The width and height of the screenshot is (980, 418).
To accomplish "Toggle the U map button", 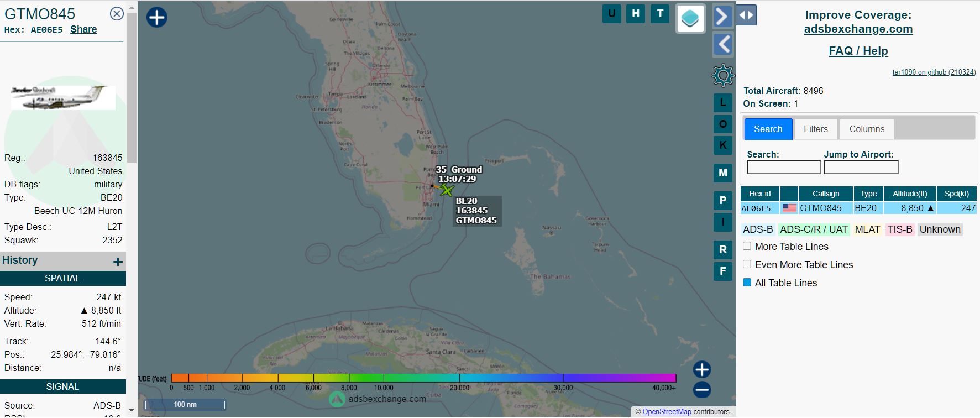I will (612, 14).
